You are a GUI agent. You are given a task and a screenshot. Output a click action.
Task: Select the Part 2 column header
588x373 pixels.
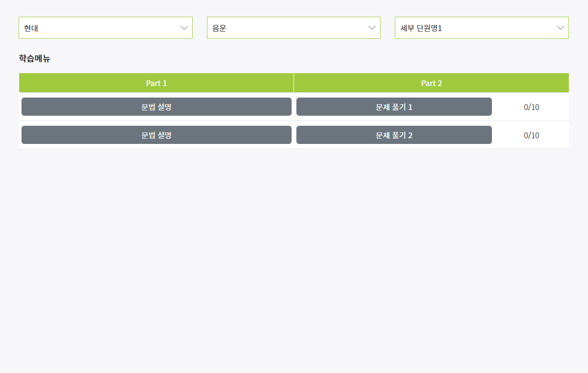tap(432, 83)
